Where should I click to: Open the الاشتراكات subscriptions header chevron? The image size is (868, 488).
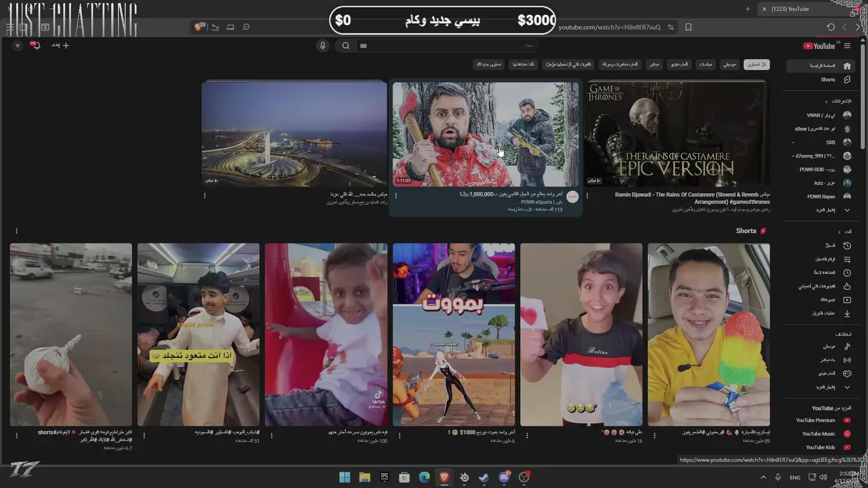point(826,101)
